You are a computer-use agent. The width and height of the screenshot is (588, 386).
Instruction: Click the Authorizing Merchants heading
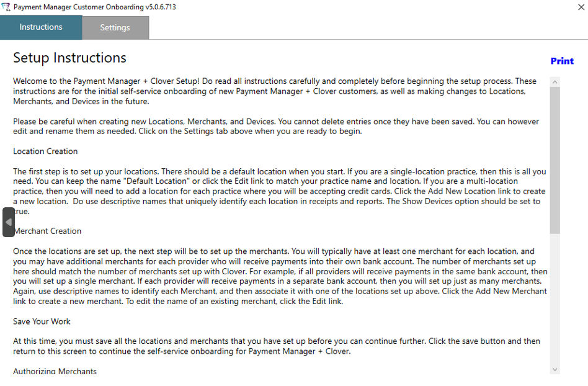coord(55,371)
